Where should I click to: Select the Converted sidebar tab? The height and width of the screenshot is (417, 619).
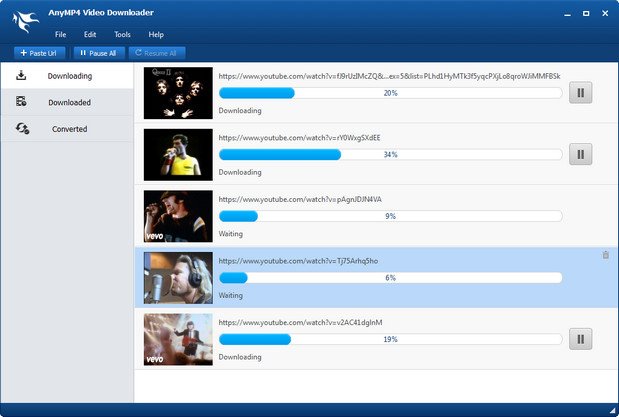click(x=67, y=129)
